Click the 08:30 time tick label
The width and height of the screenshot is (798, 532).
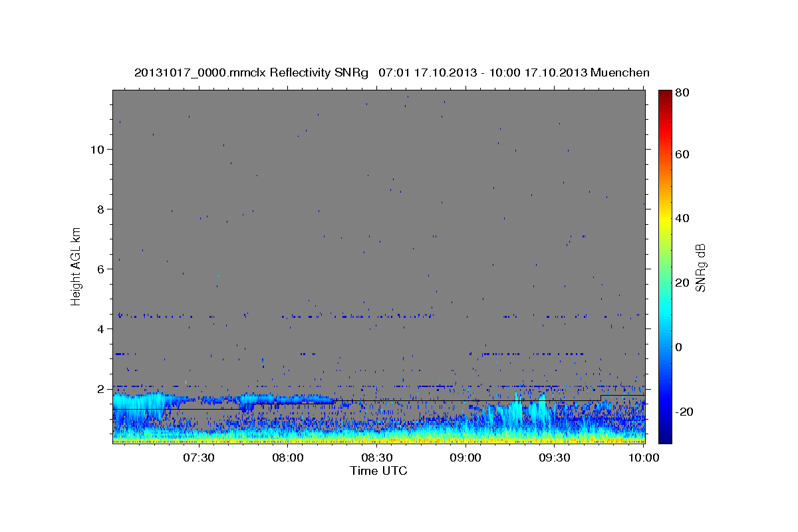376,458
